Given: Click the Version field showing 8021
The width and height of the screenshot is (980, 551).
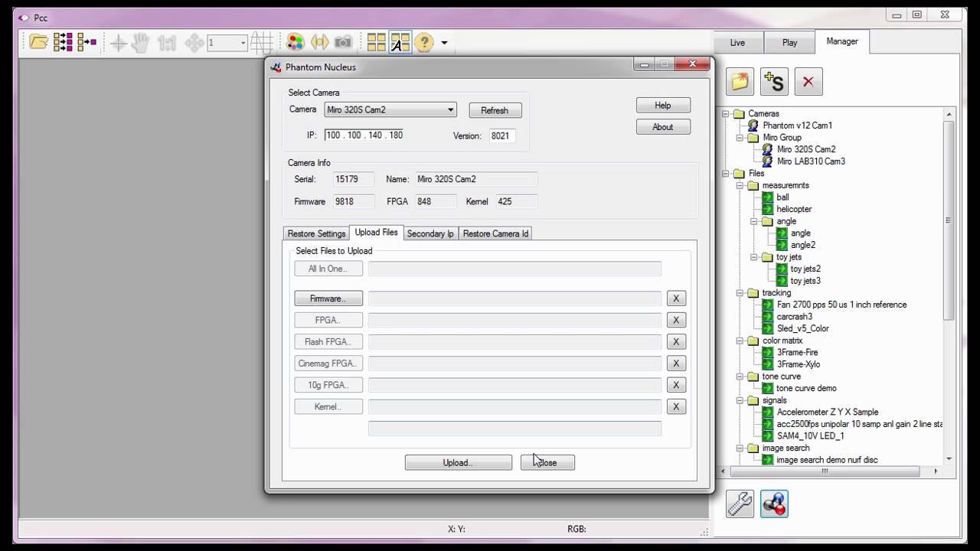Looking at the screenshot, I should (x=501, y=135).
